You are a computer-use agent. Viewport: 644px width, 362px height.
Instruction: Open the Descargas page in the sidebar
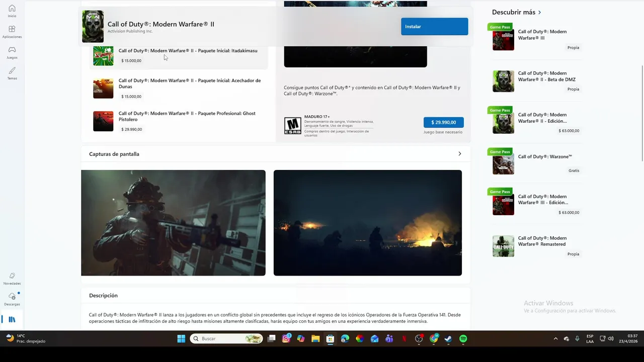[12, 299]
